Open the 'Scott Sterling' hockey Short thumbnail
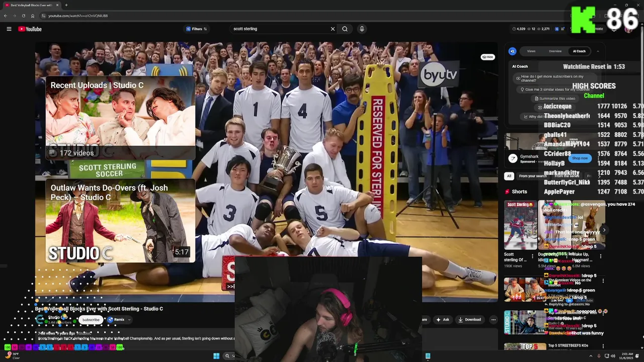The width and height of the screenshot is (644, 362). click(521, 225)
